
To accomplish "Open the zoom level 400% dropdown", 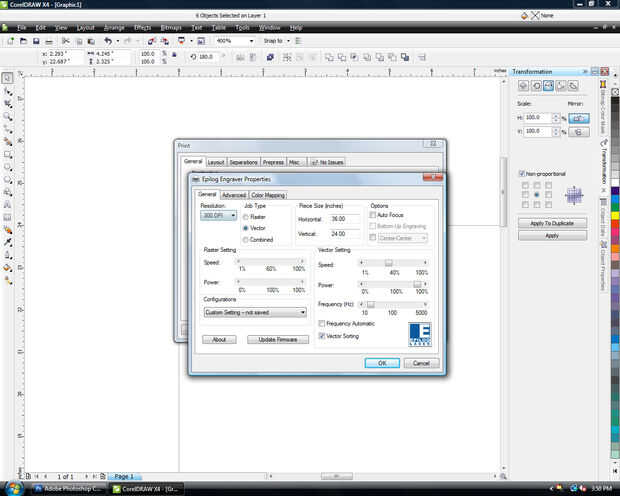I will (x=251, y=41).
